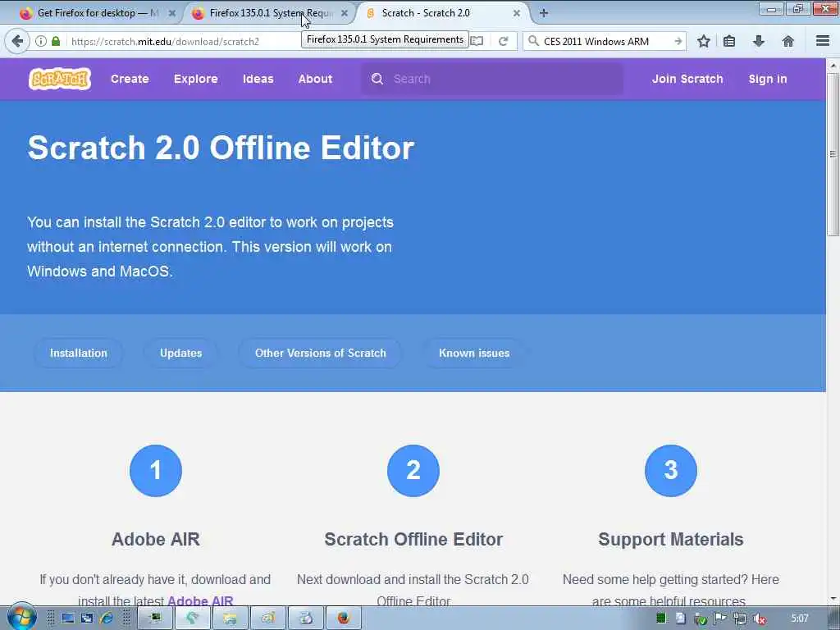Click the step 3 circle above Support Materials
The width and height of the screenshot is (840, 630).
[x=671, y=470]
